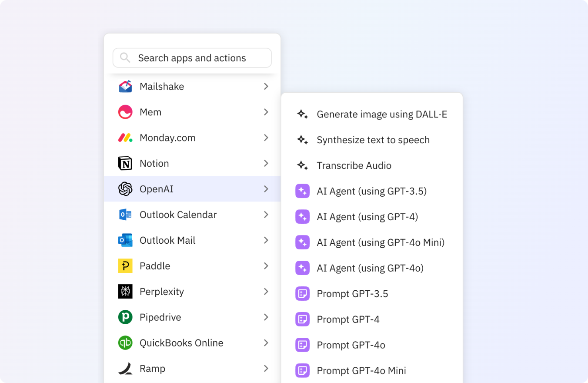This screenshot has width=588, height=383.
Task: Click the Monday.com colorful logo icon
Action: [125, 138]
